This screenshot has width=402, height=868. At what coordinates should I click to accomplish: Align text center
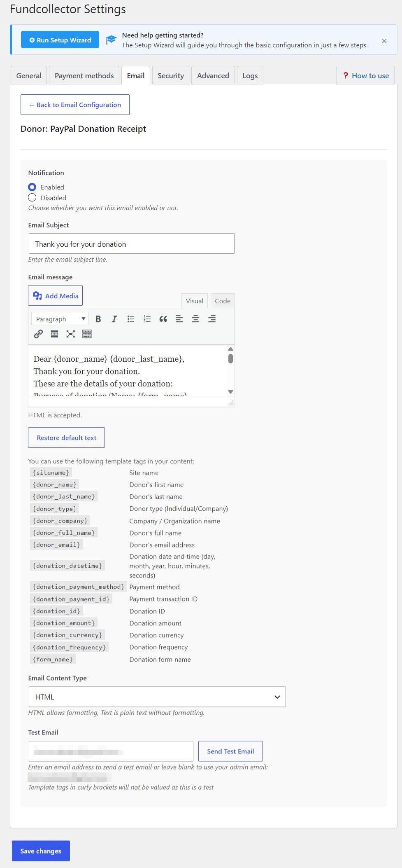[x=196, y=319]
